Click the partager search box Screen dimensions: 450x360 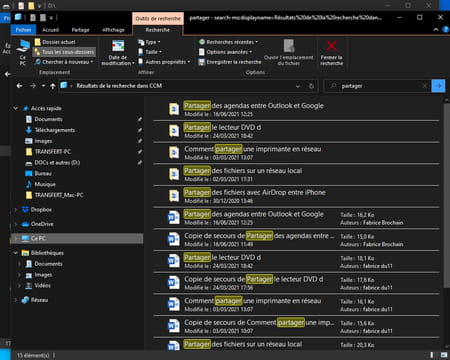(377, 86)
